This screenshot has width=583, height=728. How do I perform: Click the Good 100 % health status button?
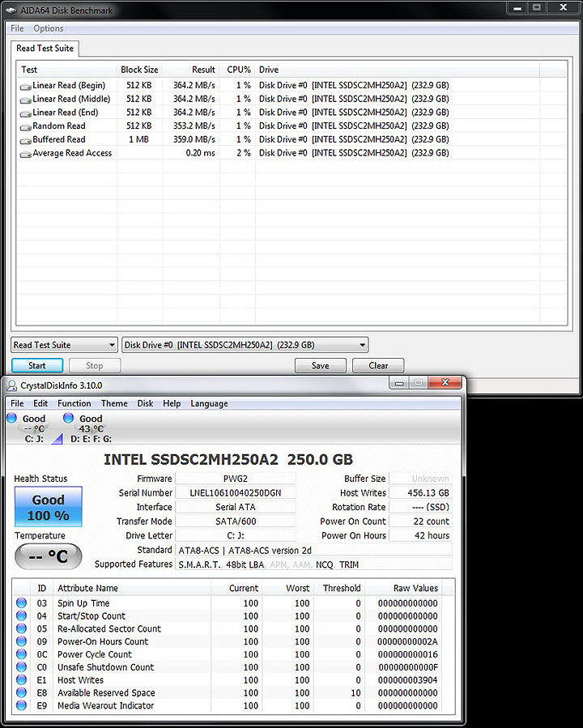pos(49,507)
